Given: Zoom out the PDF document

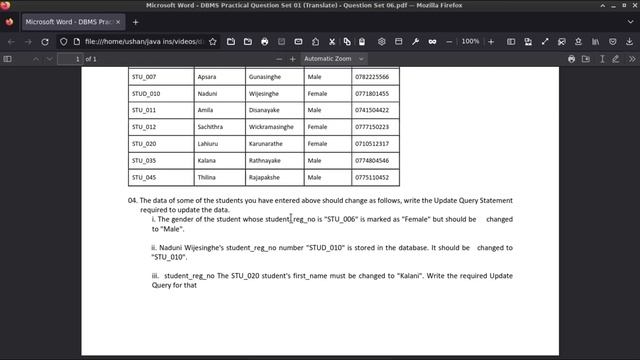Looking at the screenshot, I should point(279,59).
